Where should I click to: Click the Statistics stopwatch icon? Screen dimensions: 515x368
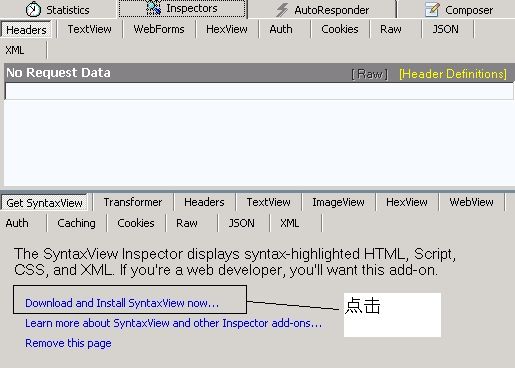33,9
